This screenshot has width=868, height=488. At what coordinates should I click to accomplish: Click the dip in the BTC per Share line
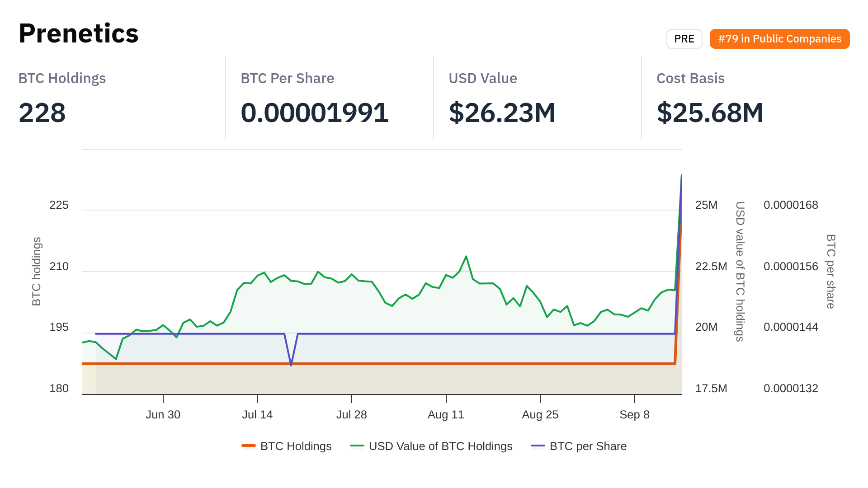[x=291, y=364]
